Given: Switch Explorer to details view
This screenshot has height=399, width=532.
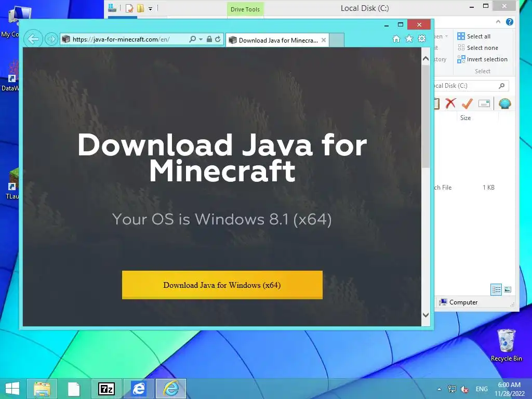Looking at the screenshot, I should coord(496,289).
